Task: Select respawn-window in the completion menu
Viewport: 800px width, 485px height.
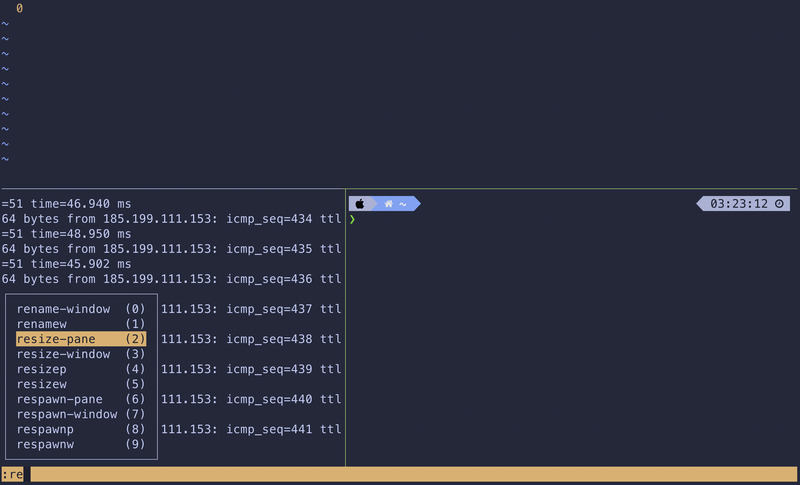Action: (x=81, y=414)
